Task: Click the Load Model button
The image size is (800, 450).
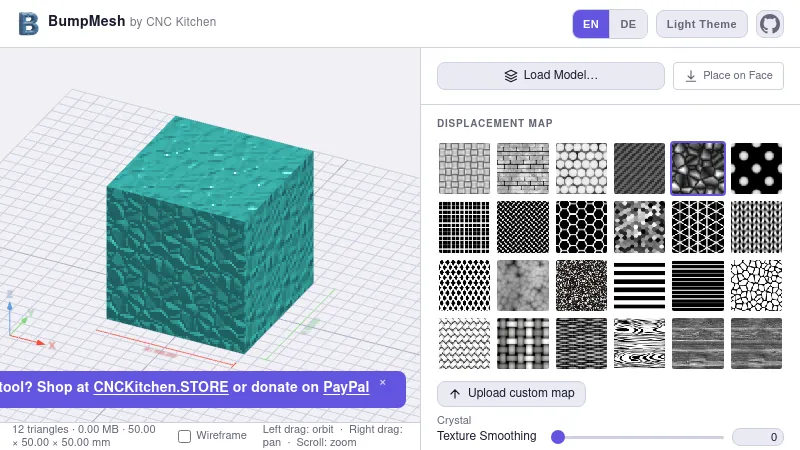Action: click(x=551, y=76)
